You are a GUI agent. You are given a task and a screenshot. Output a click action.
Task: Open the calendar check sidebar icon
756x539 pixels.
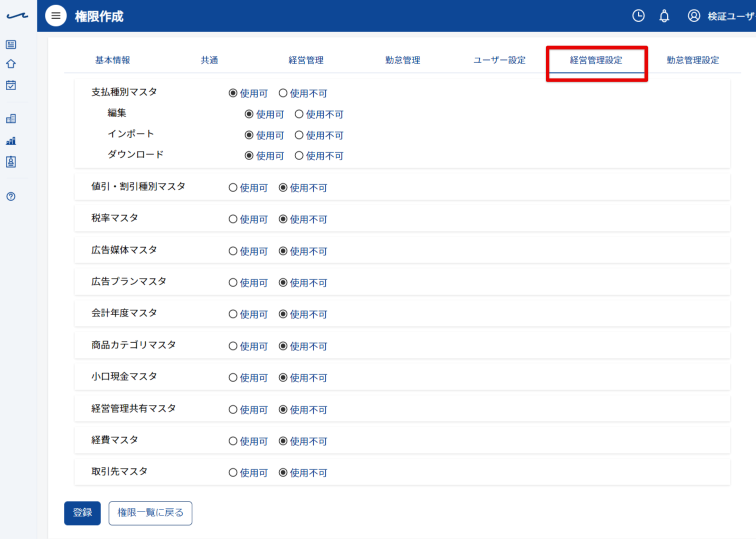click(11, 85)
